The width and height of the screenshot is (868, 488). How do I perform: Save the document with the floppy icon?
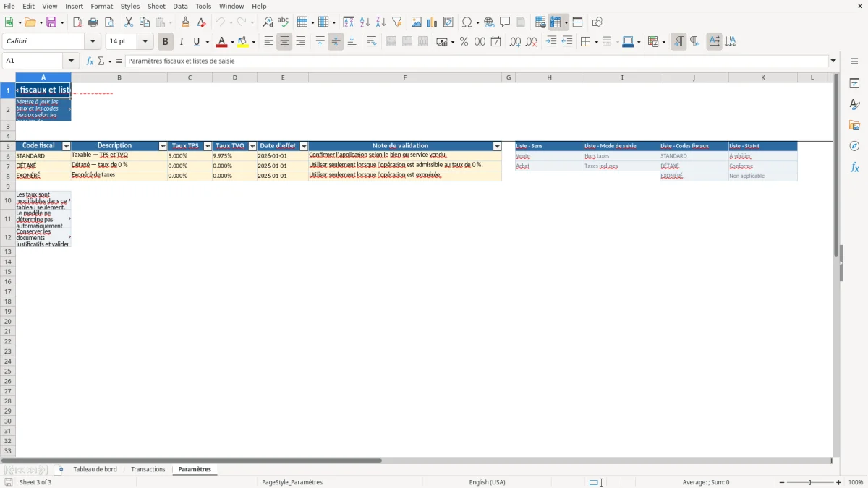(x=51, y=22)
